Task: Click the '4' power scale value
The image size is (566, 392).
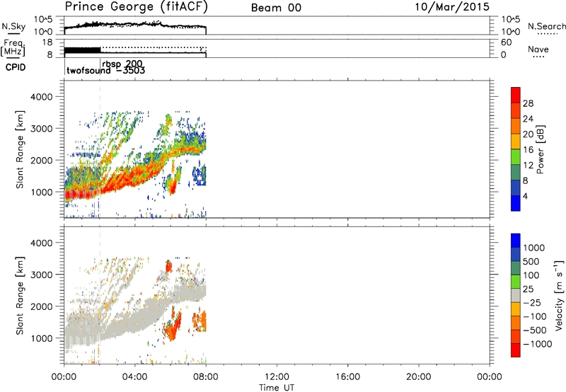Action: tap(525, 196)
